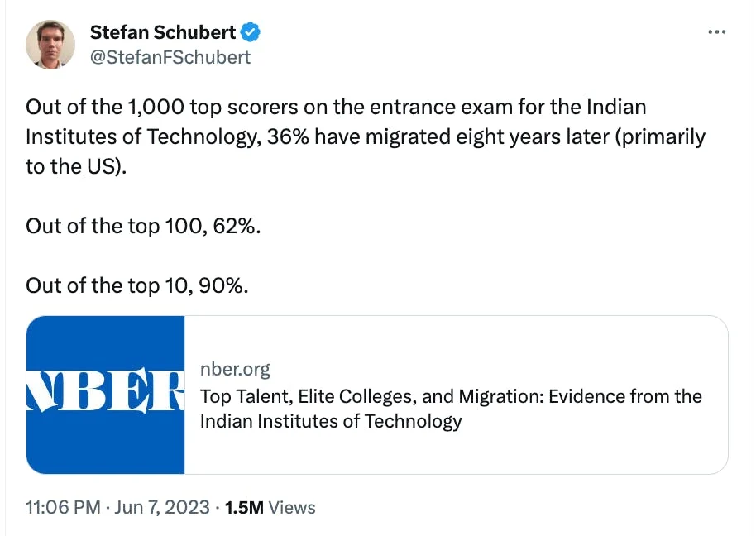The width and height of the screenshot is (756, 536).
Task: Click "Indian Institutes of Technology" in card title
Action: (331, 421)
